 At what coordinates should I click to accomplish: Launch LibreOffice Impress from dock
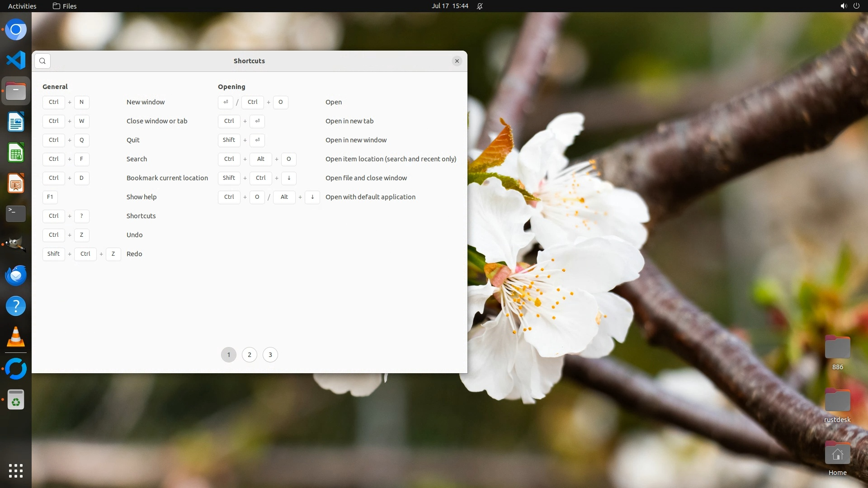(16, 183)
